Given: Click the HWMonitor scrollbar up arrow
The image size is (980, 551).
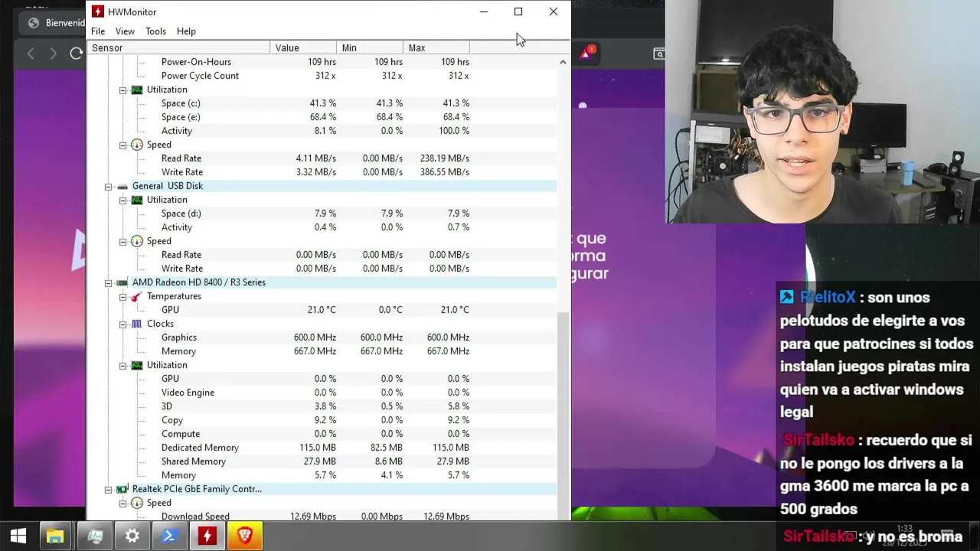Looking at the screenshot, I should pyautogui.click(x=563, y=62).
